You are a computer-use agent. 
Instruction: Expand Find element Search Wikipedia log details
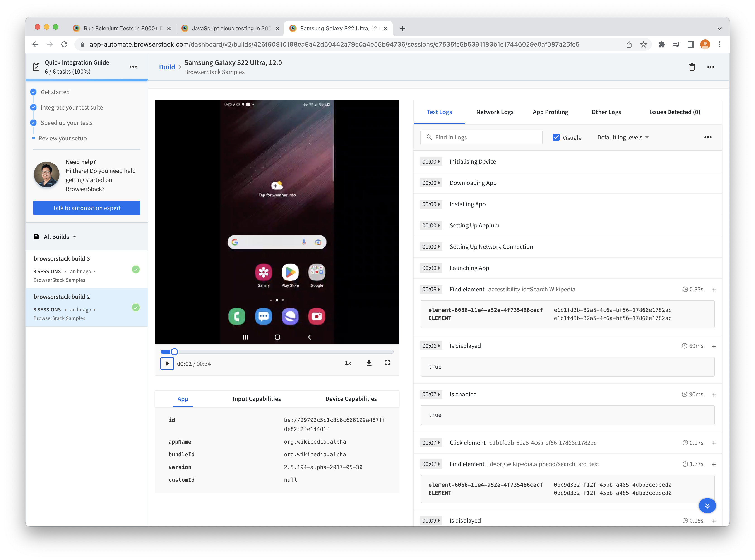click(x=714, y=290)
